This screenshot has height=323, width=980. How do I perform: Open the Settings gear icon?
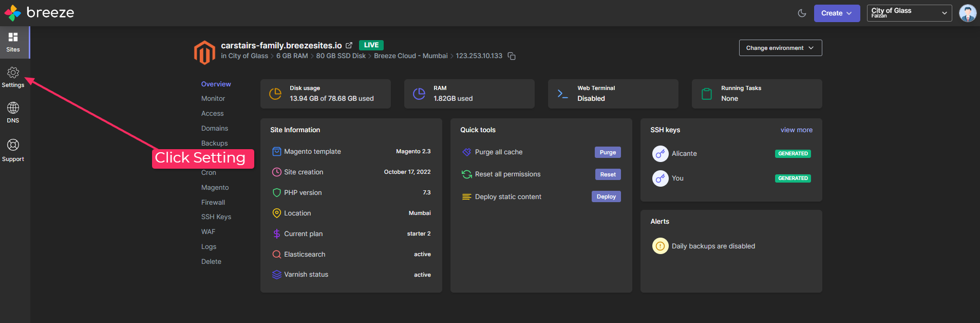click(13, 73)
